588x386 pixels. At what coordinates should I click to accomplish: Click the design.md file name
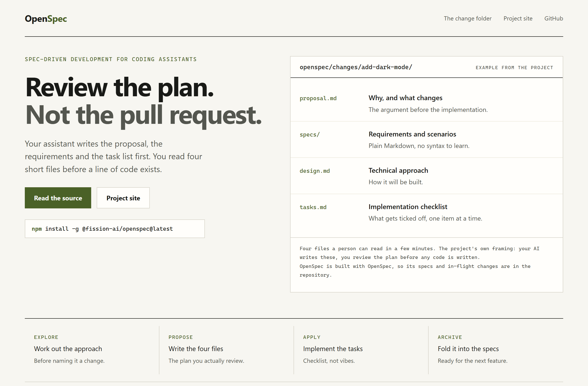tap(314, 171)
